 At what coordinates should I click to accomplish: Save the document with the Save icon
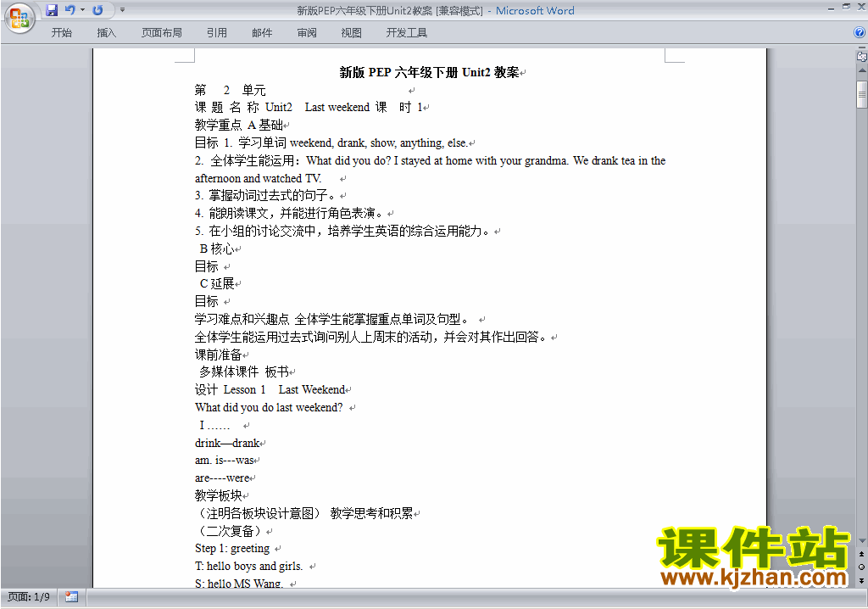click(52, 10)
